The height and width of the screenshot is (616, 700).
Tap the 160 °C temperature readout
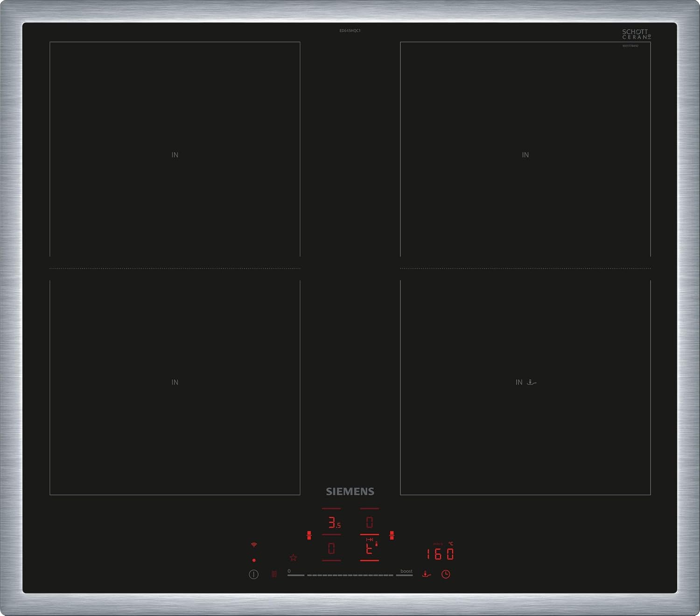coord(440,554)
